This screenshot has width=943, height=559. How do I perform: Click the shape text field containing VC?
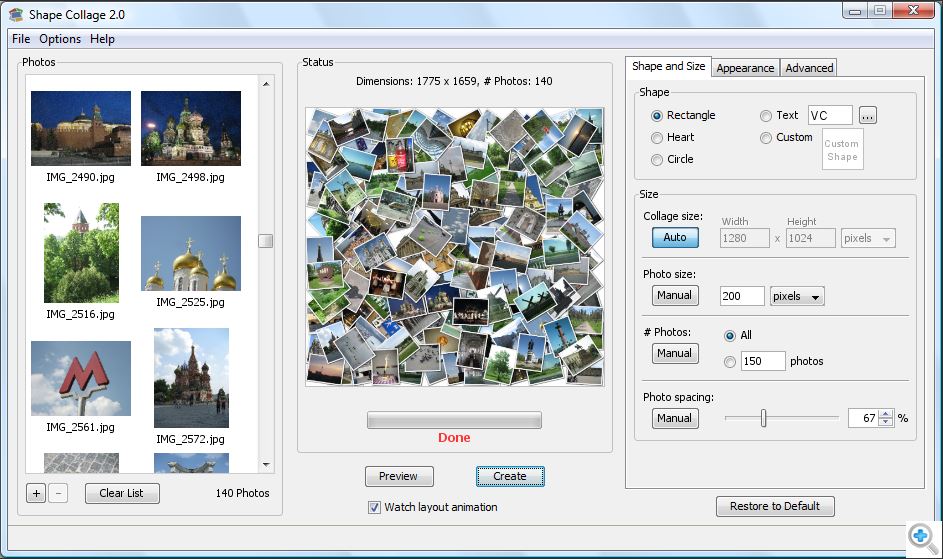[x=830, y=116]
